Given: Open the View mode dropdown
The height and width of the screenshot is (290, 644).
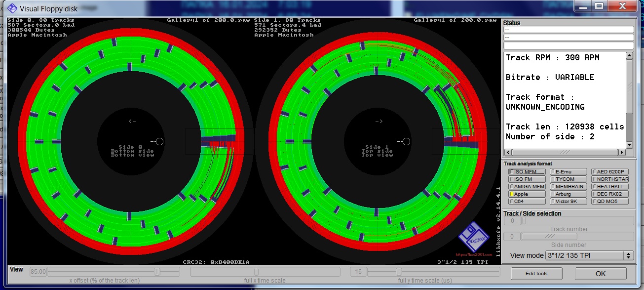Looking at the screenshot, I should pos(589,256).
